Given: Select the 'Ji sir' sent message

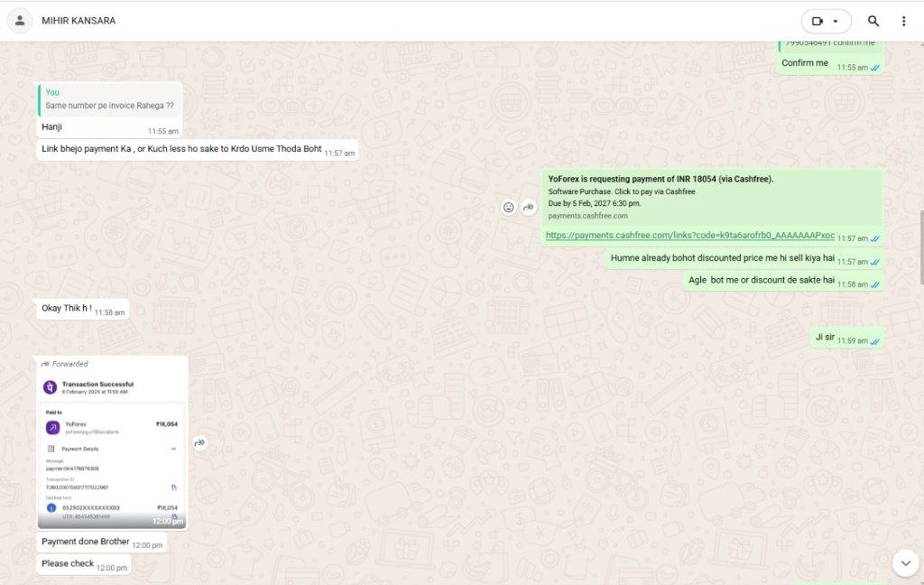Looking at the screenshot, I should pos(825,338).
